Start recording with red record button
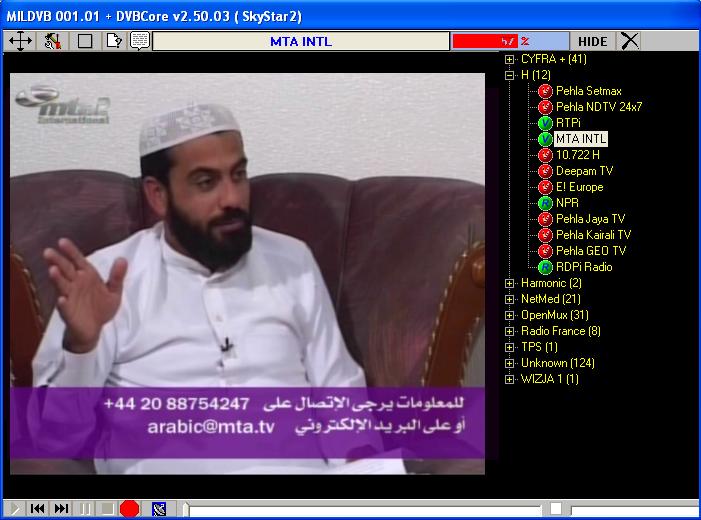This screenshot has height=520, width=701. click(130, 509)
